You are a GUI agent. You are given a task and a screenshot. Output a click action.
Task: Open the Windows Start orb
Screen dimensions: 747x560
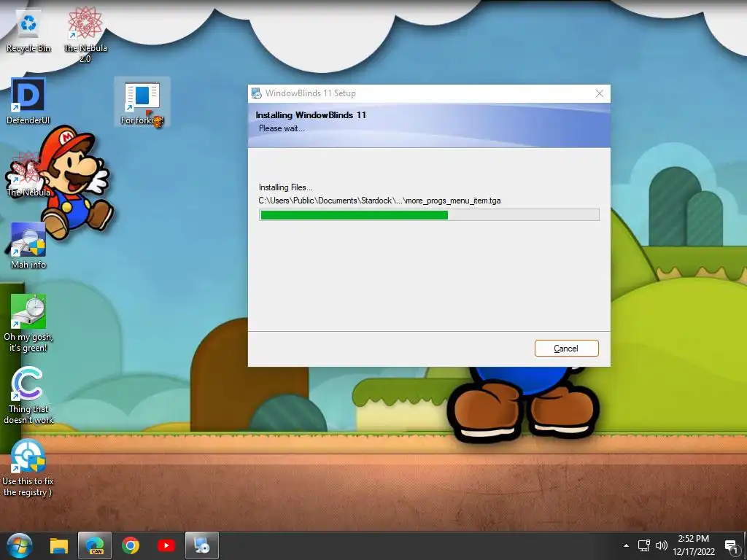[x=20, y=545]
